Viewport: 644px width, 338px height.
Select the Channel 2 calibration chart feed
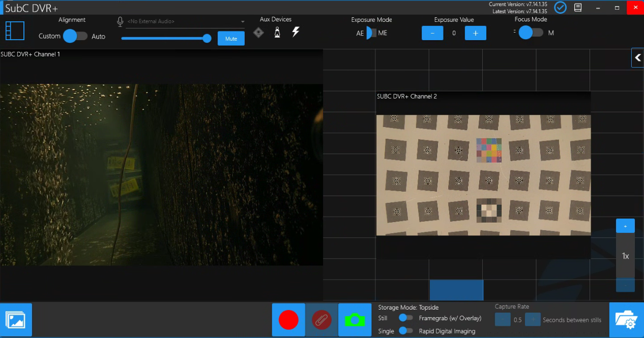point(483,175)
